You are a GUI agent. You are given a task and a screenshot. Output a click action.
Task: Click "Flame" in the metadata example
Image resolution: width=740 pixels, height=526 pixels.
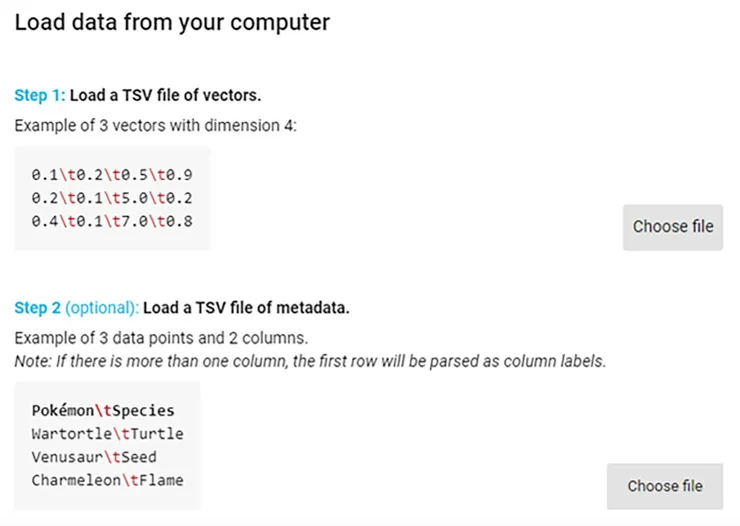(x=160, y=480)
